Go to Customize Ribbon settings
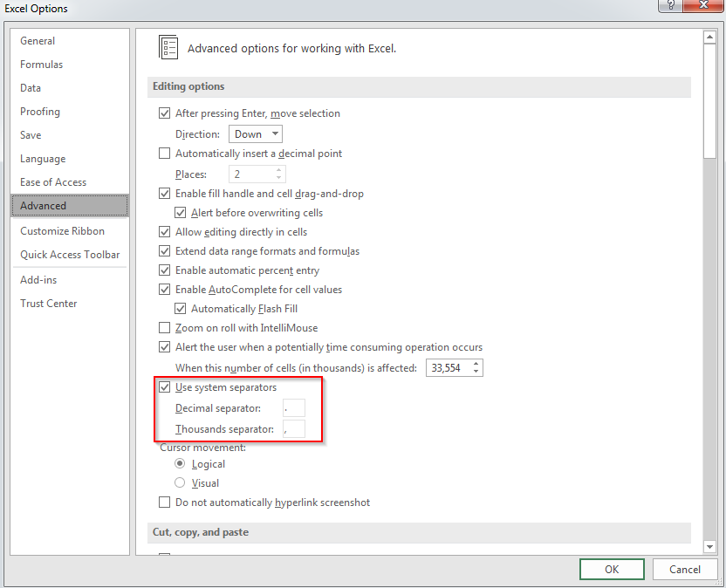Screen dimensions: 726x588 coord(62,231)
